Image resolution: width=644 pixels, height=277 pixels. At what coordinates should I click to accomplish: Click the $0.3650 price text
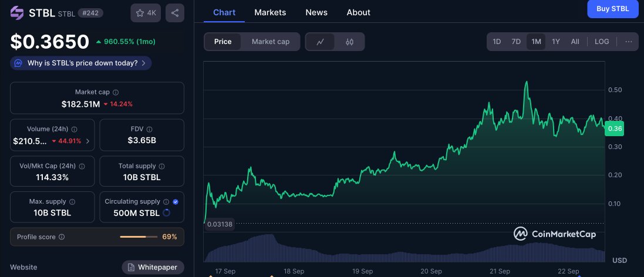(50, 42)
